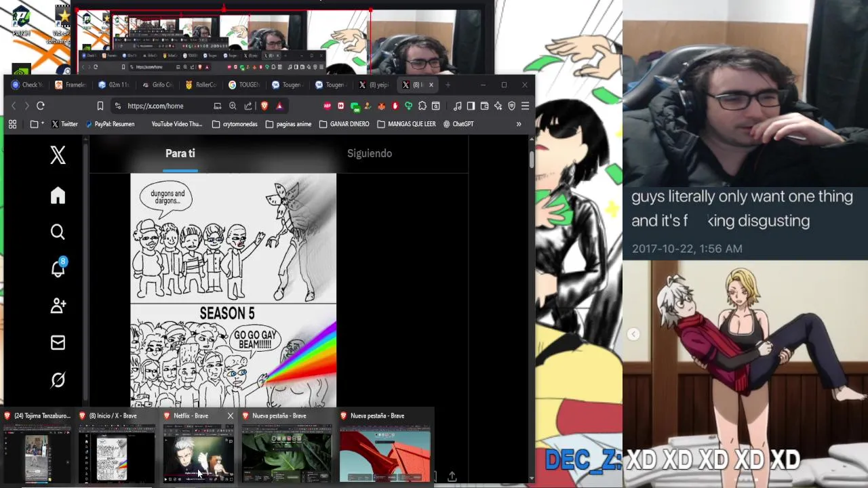Go to X Home via house icon

58,196
